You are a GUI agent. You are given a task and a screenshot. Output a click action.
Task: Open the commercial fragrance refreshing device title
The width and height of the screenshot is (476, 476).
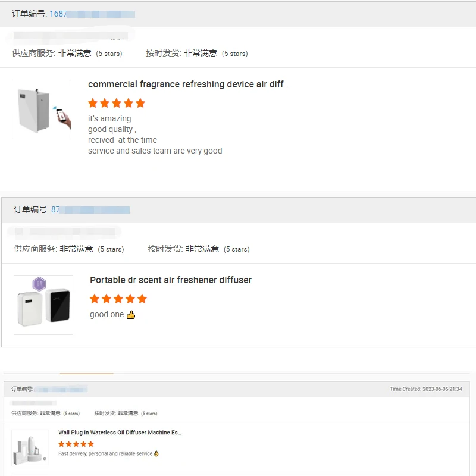[x=188, y=84]
